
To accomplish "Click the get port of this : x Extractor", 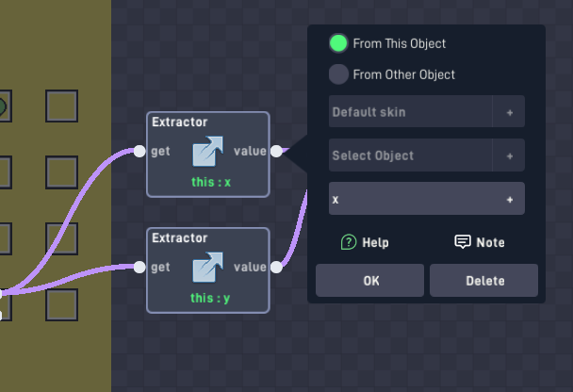I will point(139,152).
